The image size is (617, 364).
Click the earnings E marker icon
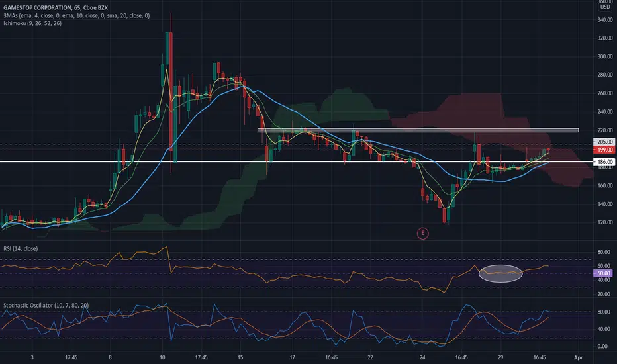(x=422, y=234)
